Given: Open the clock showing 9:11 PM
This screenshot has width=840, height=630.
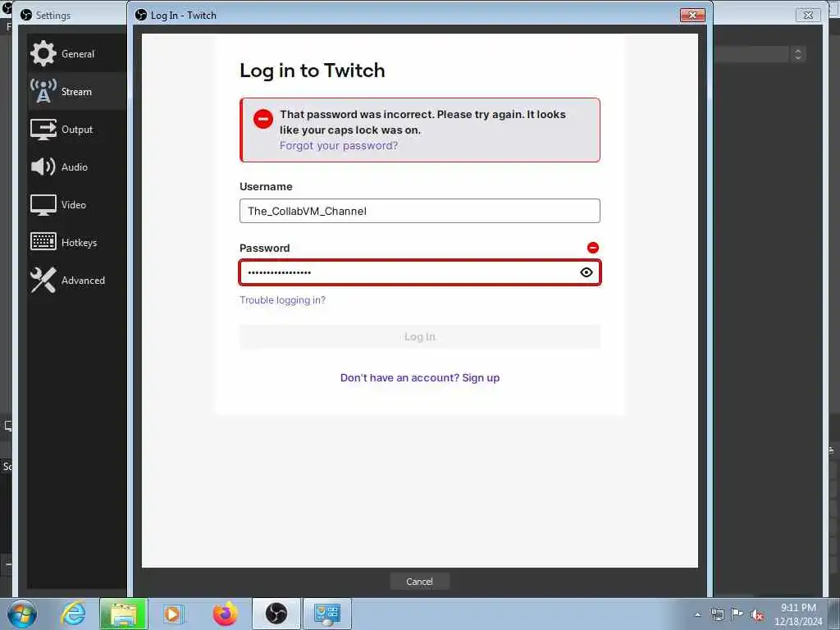Looking at the screenshot, I should (797, 614).
